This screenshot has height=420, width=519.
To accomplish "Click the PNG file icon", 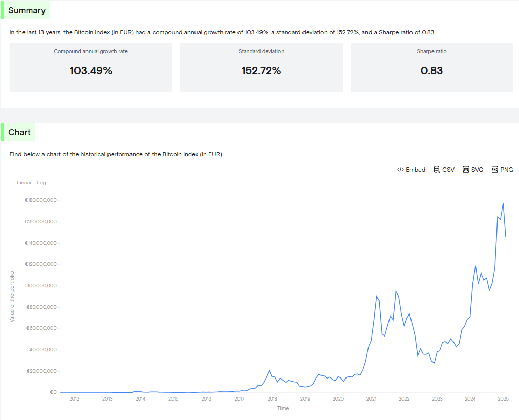I will [494, 170].
